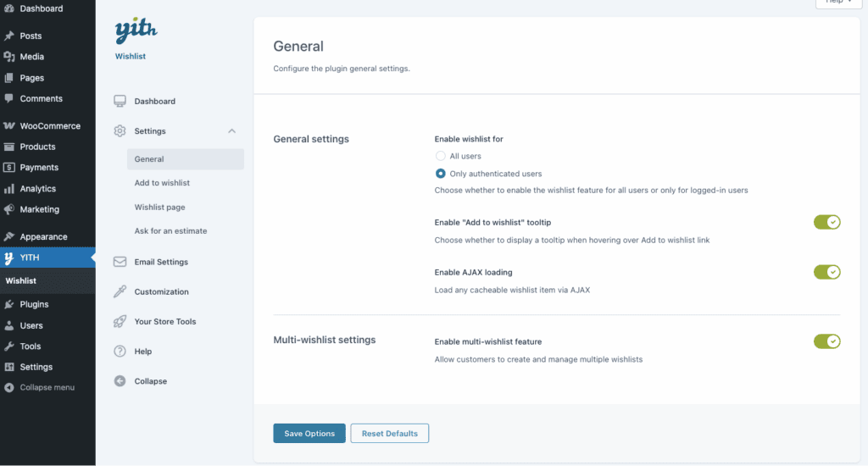
Task: Click the Marketing megaphone icon
Action: coord(8,209)
